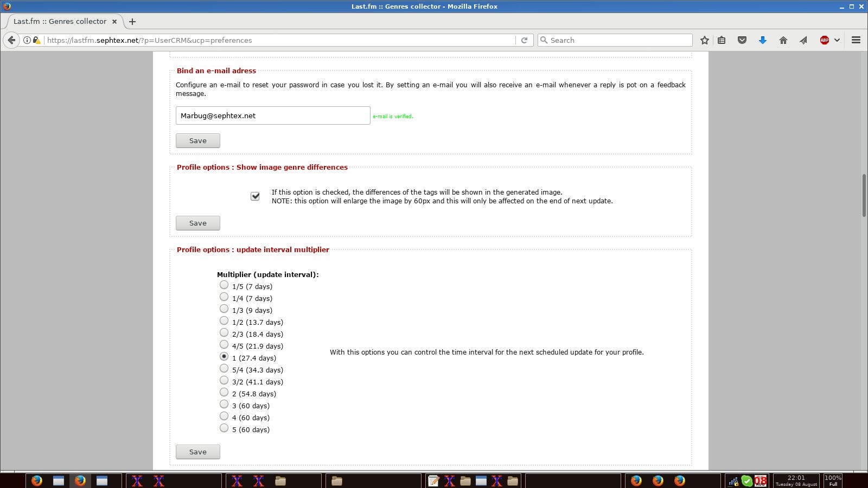Screen dimensions: 868x488
Task: Go to the Firefox home page icon
Action: click(x=783, y=40)
